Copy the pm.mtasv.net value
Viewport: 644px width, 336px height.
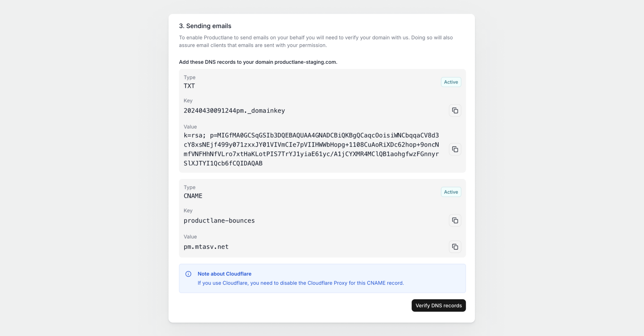[455, 247]
